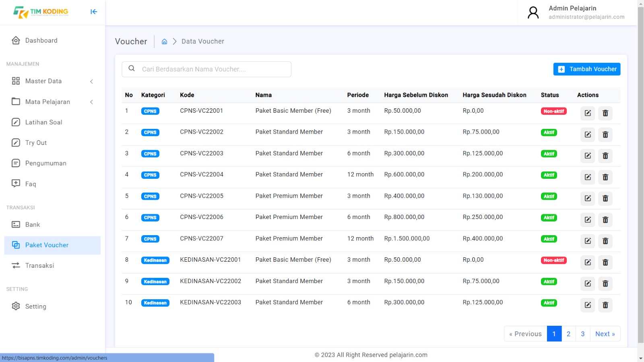
Task: Click the search magnifier icon
Action: (132, 68)
